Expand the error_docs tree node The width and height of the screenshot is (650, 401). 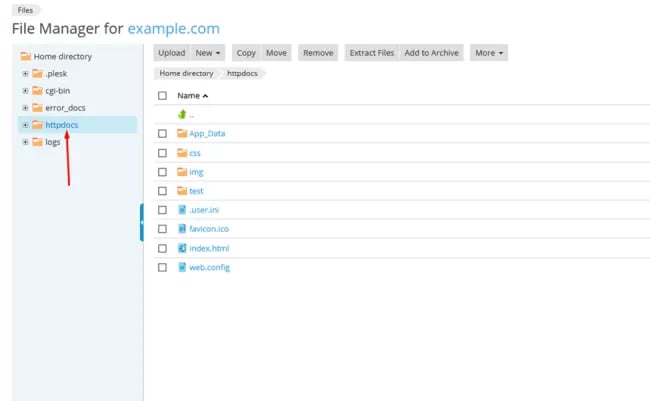click(25, 108)
